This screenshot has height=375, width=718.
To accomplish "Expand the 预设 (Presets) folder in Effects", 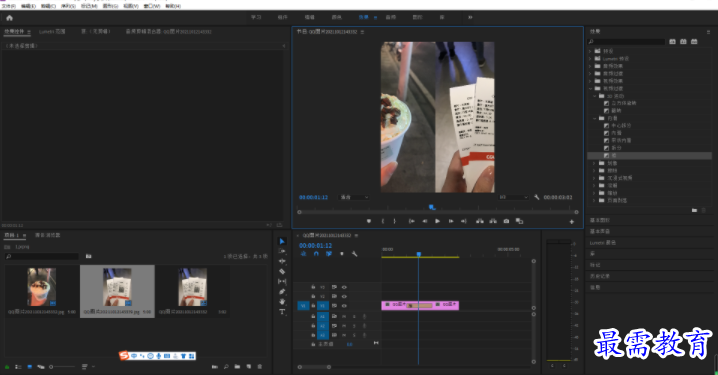I will pos(590,51).
